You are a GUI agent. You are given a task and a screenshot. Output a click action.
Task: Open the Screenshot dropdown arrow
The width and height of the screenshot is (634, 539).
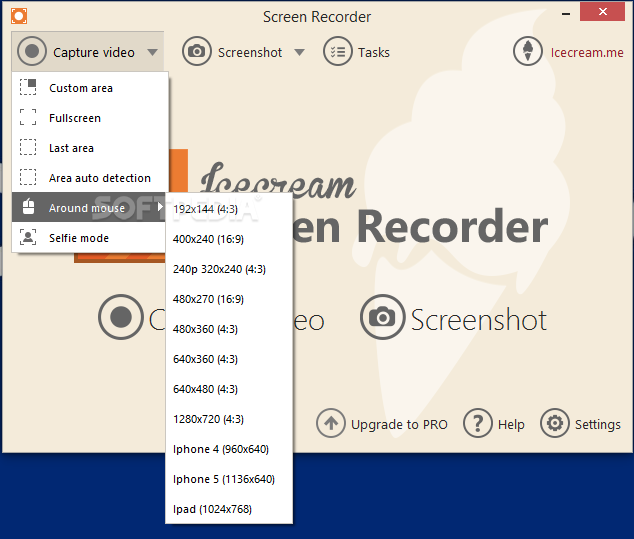[299, 53]
